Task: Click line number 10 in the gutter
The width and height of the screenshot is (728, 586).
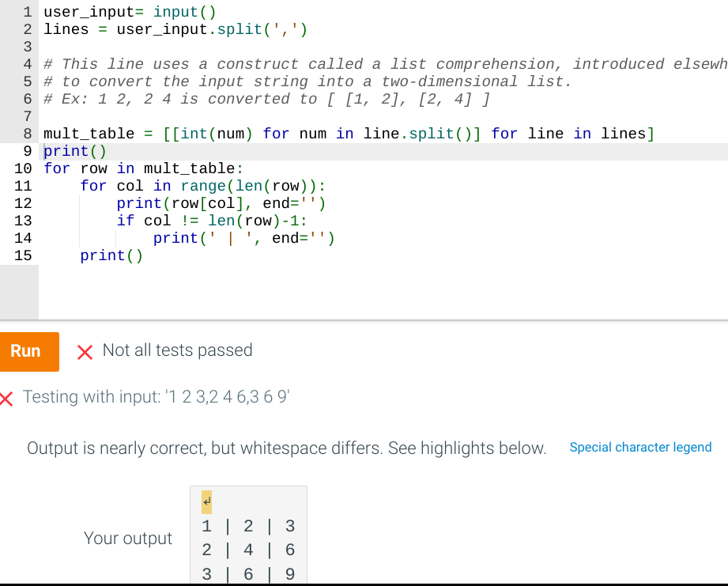Action: pyautogui.click(x=23, y=168)
